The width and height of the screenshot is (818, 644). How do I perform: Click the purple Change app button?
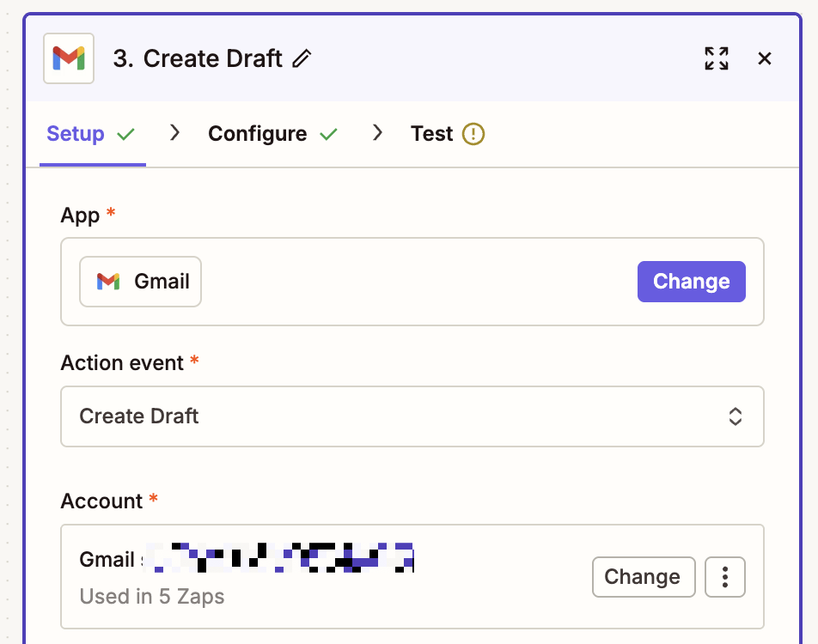pos(691,282)
